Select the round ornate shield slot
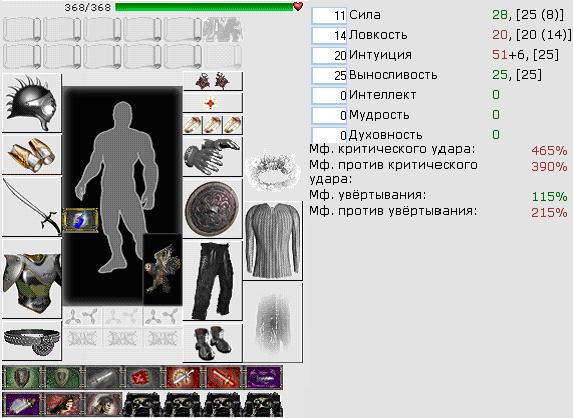Image resolution: width=573 pixels, height=418 pixels. (213, 209)
